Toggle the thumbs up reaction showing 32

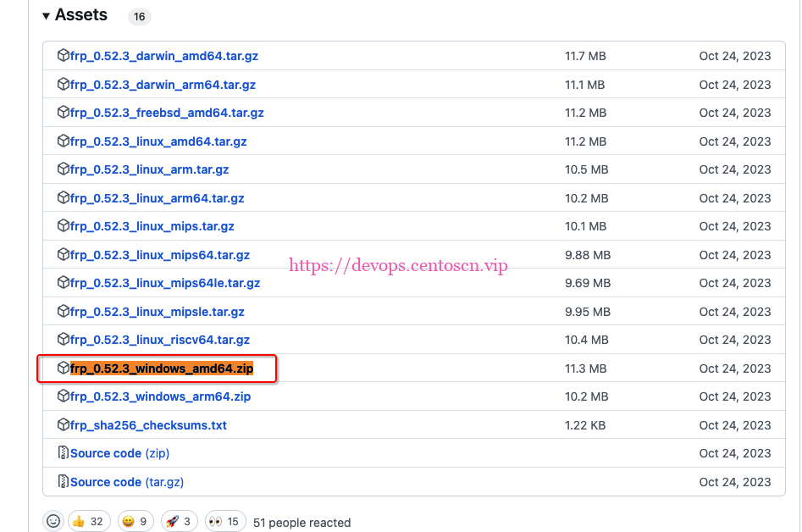[x=89, y=521]
